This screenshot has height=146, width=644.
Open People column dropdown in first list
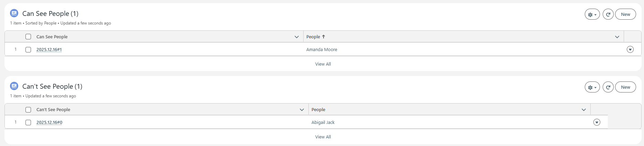click(617, 37)
